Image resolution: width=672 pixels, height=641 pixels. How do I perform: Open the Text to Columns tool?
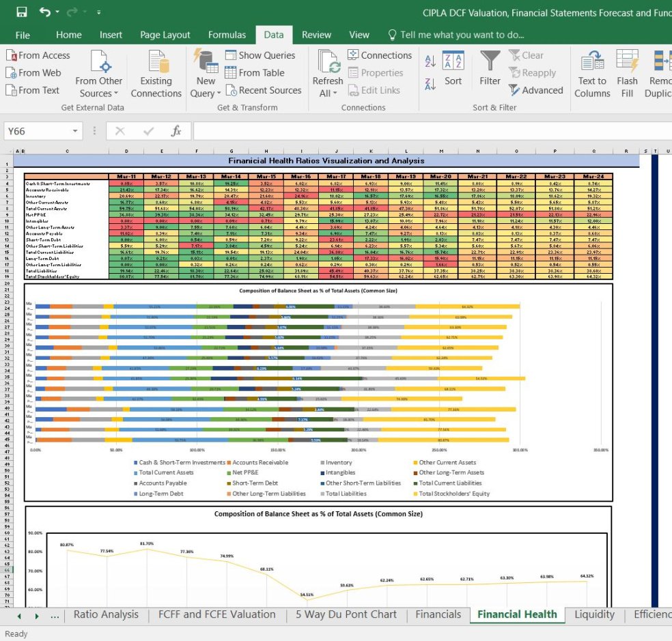[592, 74]
